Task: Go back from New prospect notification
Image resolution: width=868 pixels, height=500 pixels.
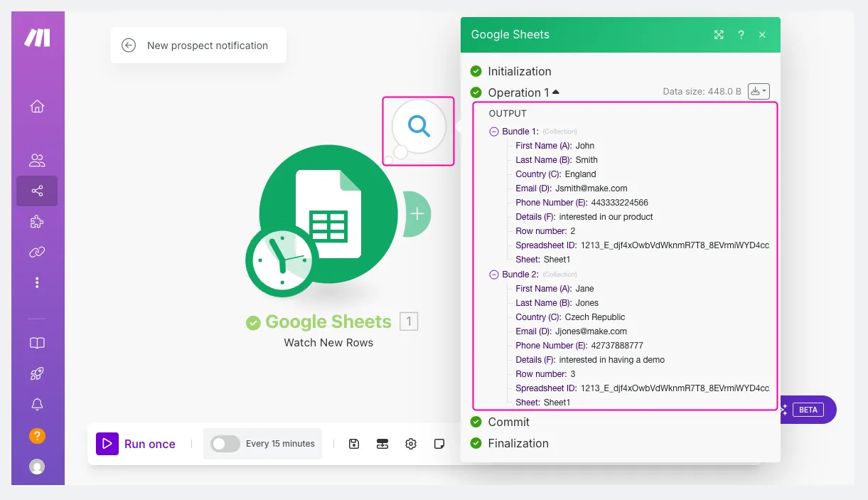Action: click(129, 46)
